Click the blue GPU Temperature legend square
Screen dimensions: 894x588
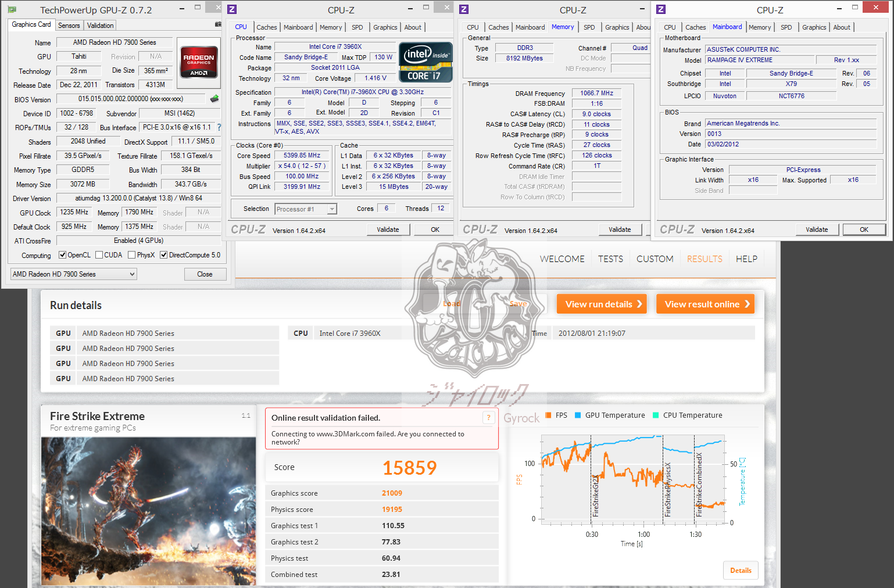point(578,415)
